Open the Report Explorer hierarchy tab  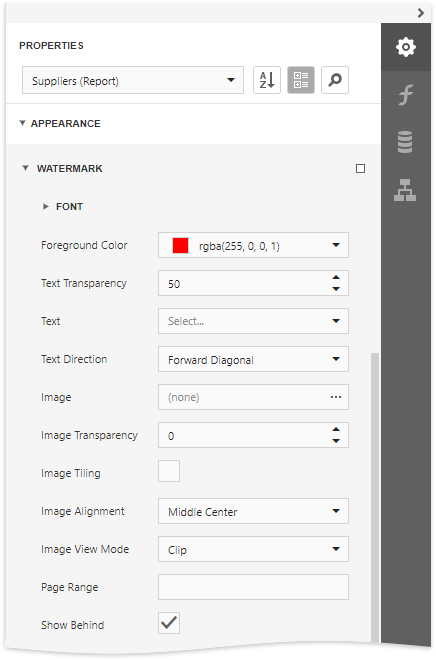coord(405,190)
